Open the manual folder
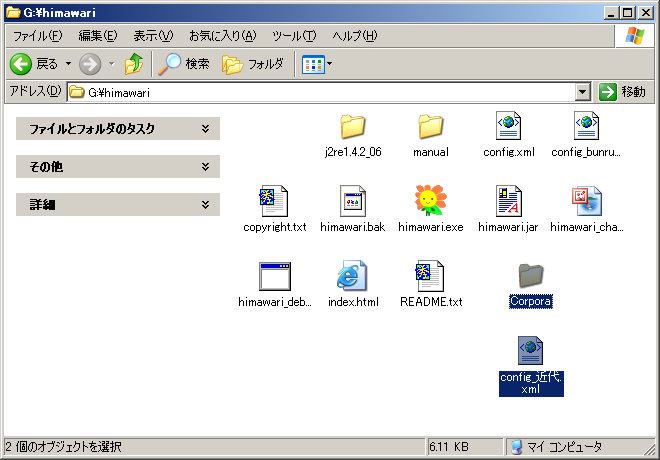660x460 pixels. pyautogui.click(x=430, y=126)
